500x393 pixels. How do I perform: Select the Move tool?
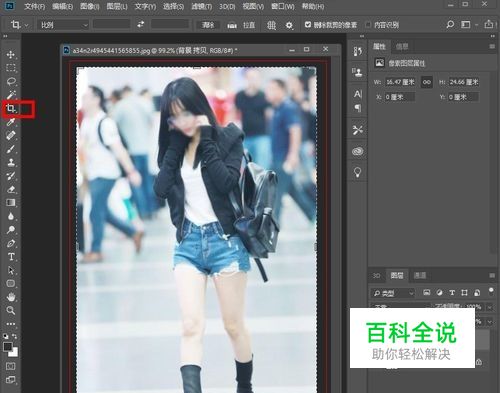coord(11,54)
